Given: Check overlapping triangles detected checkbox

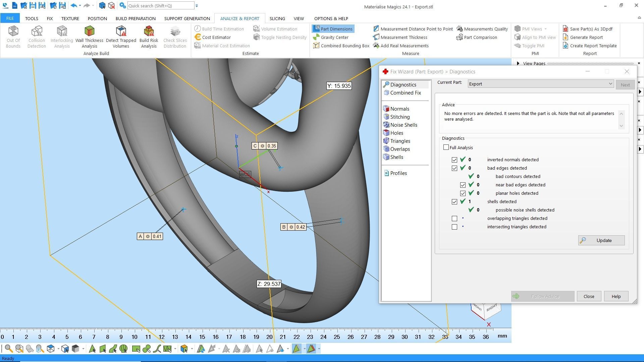Looking at the screenshot, I should [x=454, y=219].
